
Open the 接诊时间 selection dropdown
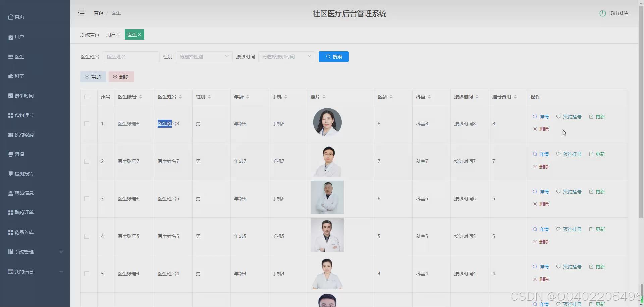[x=287, y=57]
